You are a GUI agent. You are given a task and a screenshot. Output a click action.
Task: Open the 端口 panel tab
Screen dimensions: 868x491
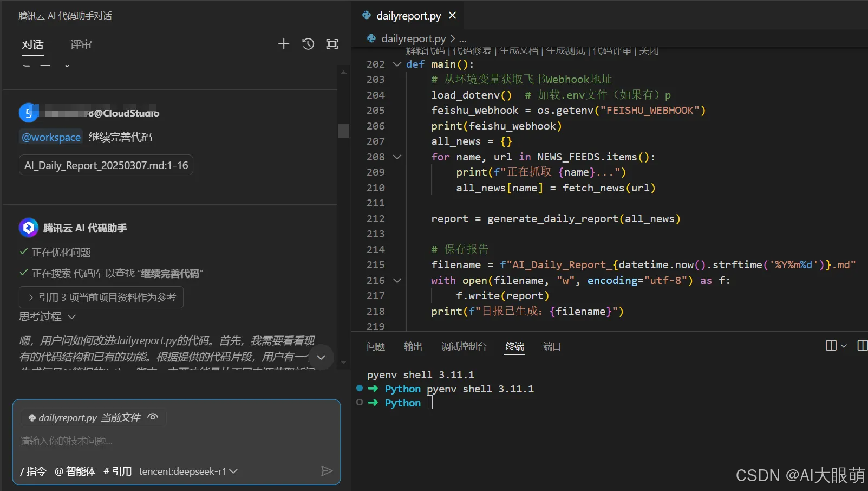(552, 346)
